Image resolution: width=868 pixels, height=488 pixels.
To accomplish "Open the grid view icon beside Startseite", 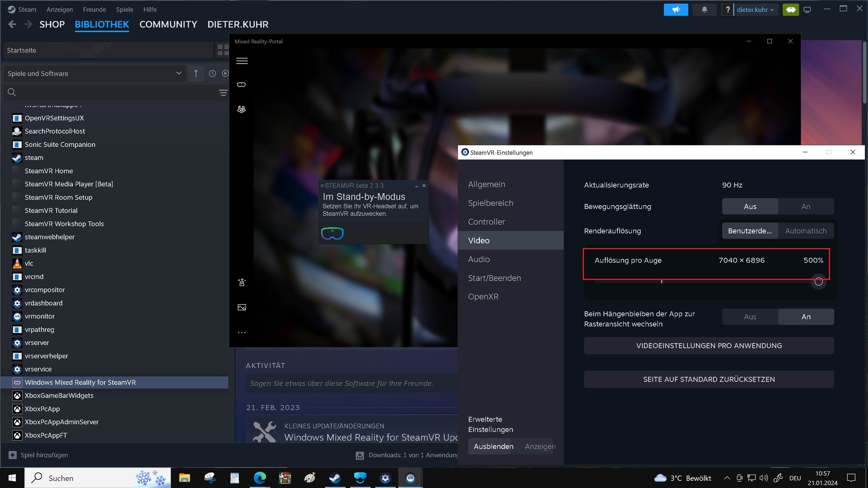I will (x=223, y=50).
